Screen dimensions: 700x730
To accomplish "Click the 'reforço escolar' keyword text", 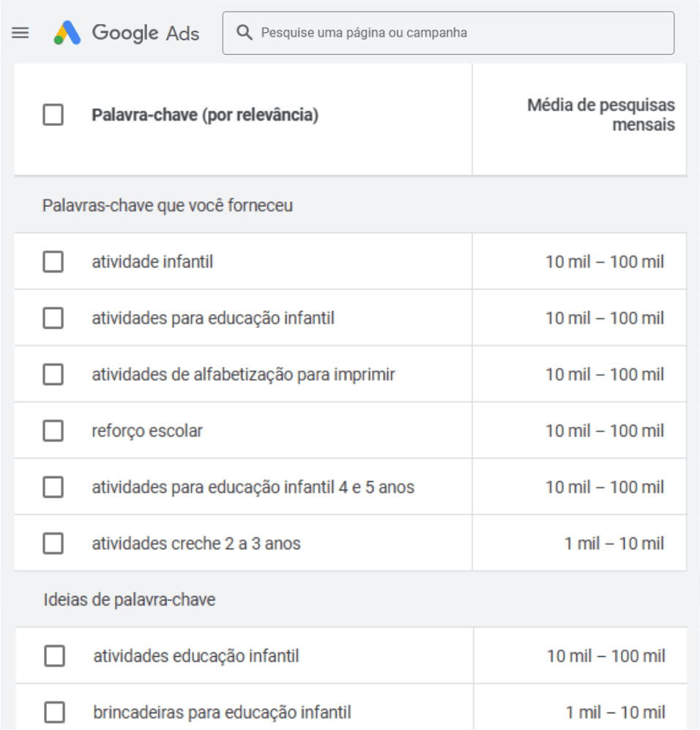I will 147,431.
